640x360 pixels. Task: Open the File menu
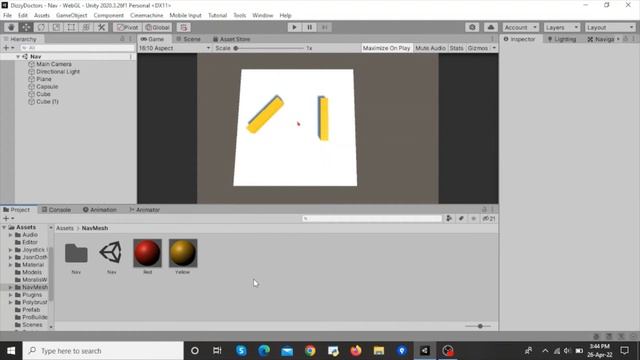7,16
